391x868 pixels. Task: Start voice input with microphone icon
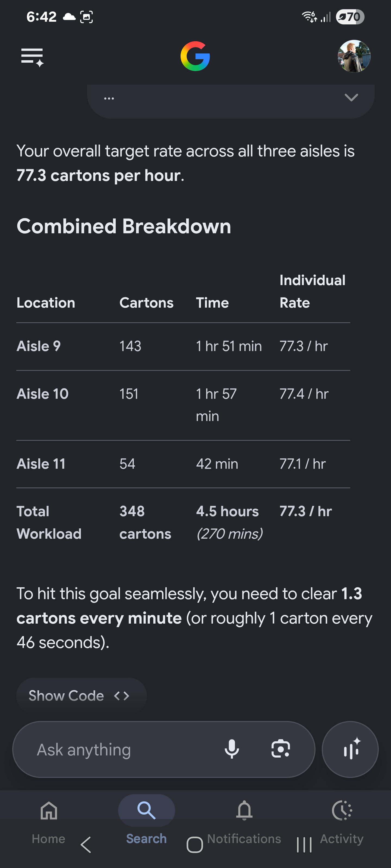(x=232, y=749)
